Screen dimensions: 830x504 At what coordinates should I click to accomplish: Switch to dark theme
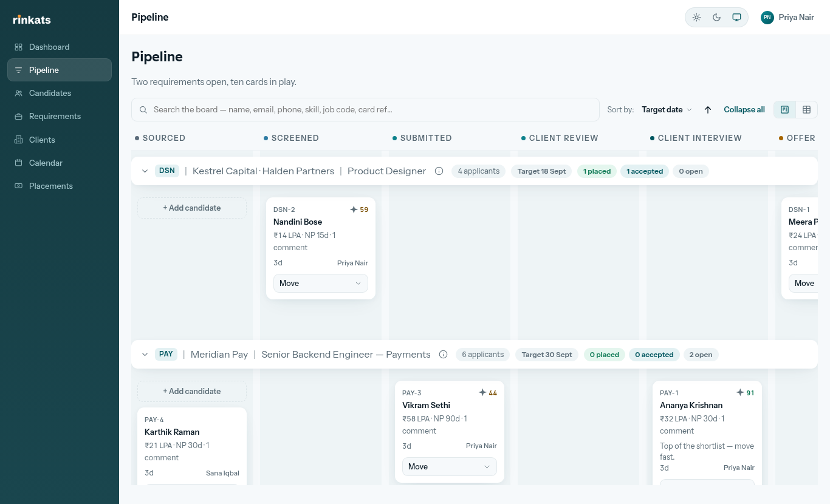pos(717,18)
